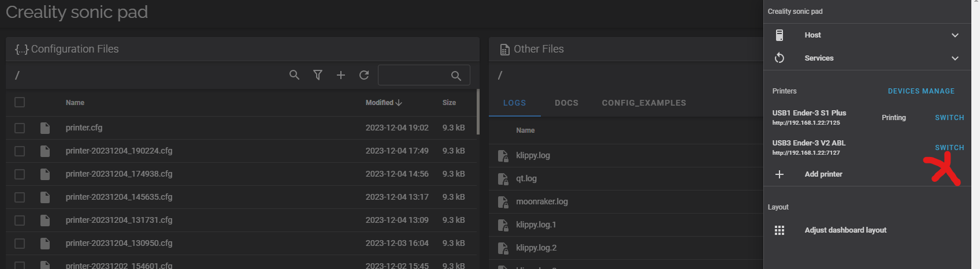980x269 pixels.
Task: Refresh the Configuration Files list
Action: 364,75
